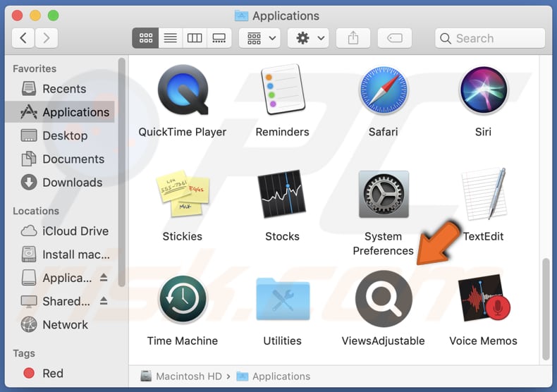
Task: Click the Time Machine name label
Action: [183, 341]
